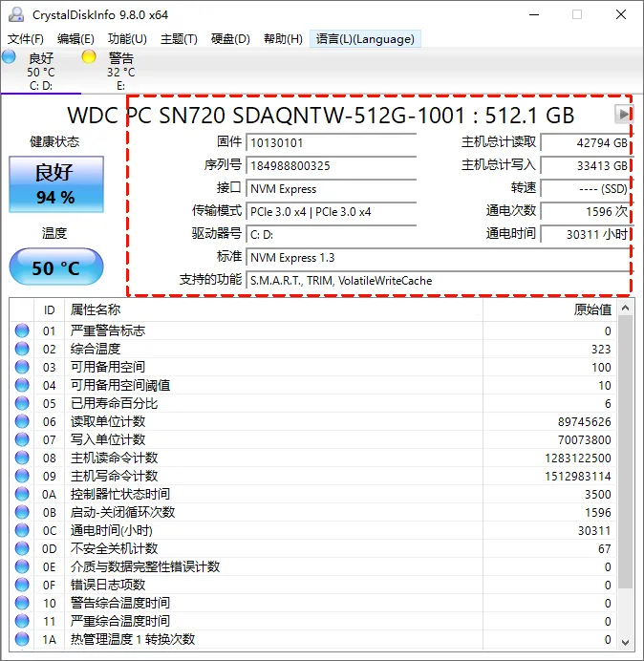Select raw value 1512983114

578,476
